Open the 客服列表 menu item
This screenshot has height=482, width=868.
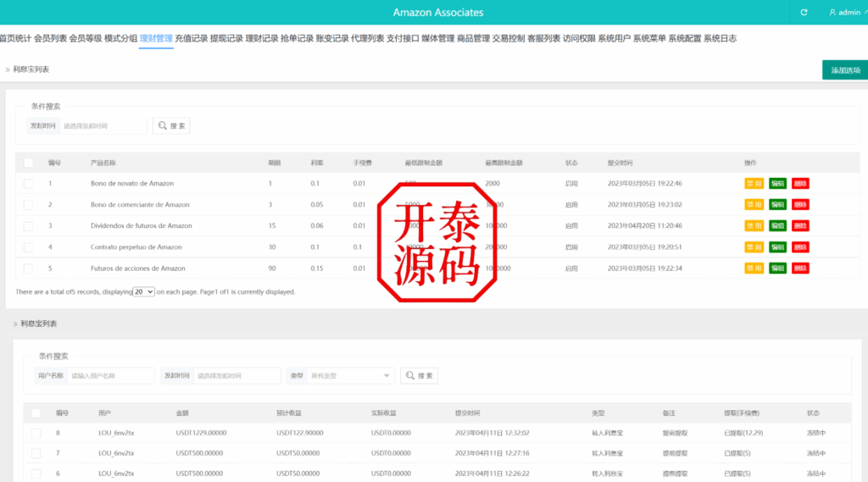tap(543, 38)
